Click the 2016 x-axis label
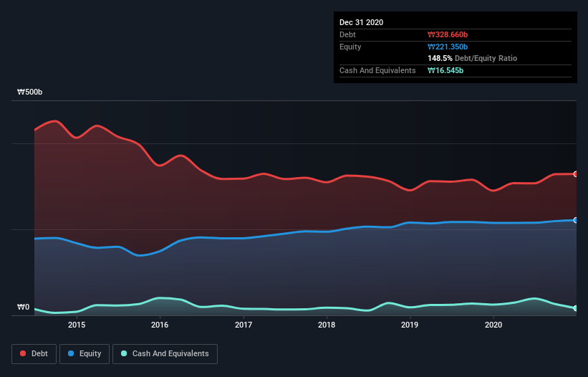This screenshot has height=377, width=588. (x=160, y=325)
